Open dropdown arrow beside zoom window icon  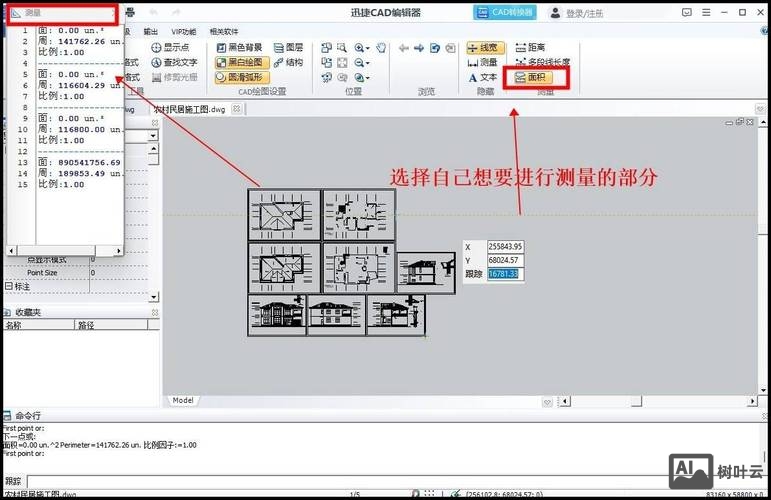click(x=367, y=78)
